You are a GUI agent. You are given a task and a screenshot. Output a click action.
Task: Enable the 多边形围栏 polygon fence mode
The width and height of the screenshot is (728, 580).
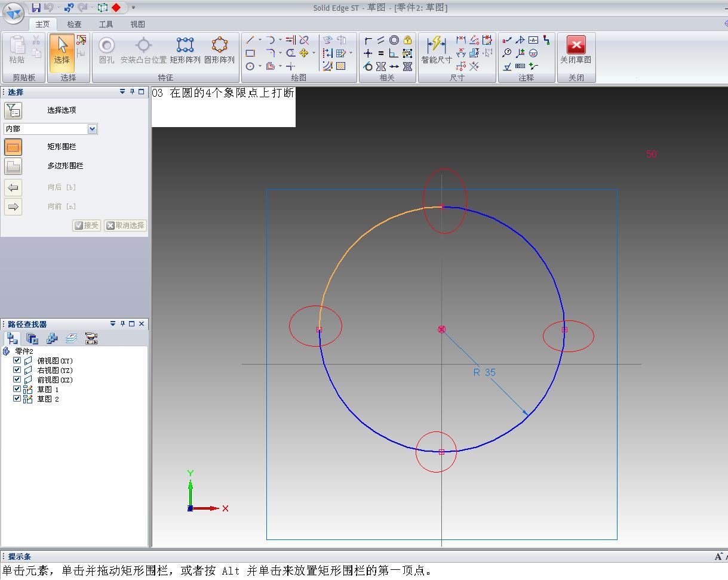(13, 166)
